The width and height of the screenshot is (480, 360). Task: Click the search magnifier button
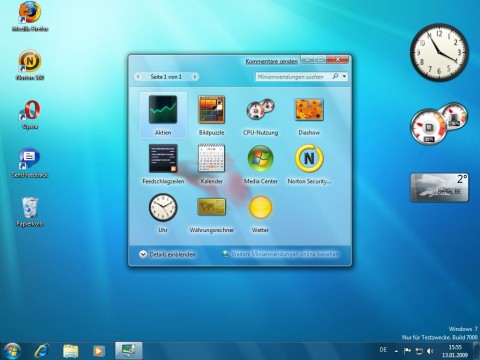[x=335, y=76]
